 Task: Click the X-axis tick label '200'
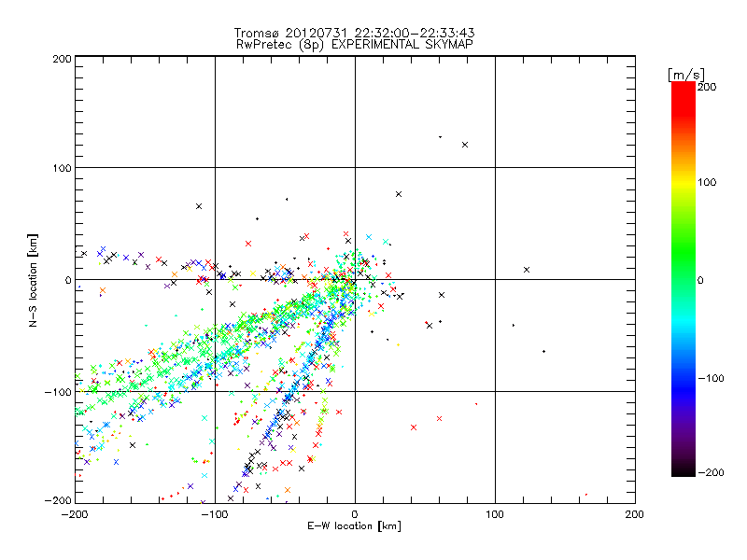click(635, 514)
